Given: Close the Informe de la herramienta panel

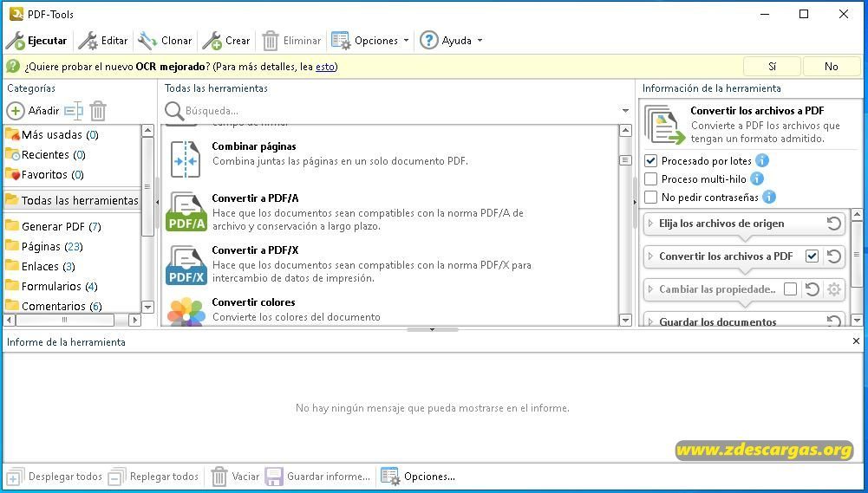Looking at the screenshot, I should tap(856, 341).
